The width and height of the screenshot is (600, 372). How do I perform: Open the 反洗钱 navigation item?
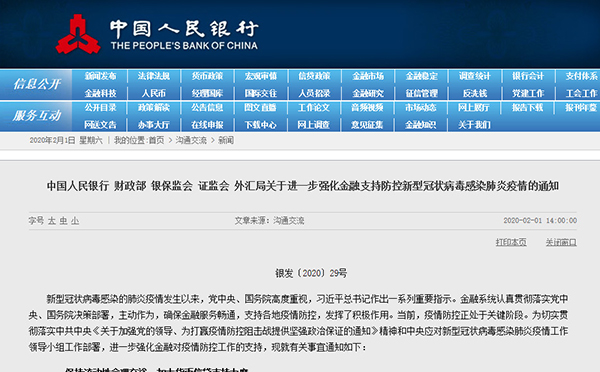coord(475,93)
